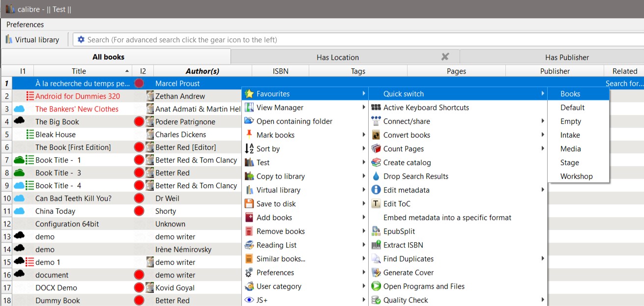644x306 pixels.
Task: Click the Edit metadata info icon
Action: point(376,190)
